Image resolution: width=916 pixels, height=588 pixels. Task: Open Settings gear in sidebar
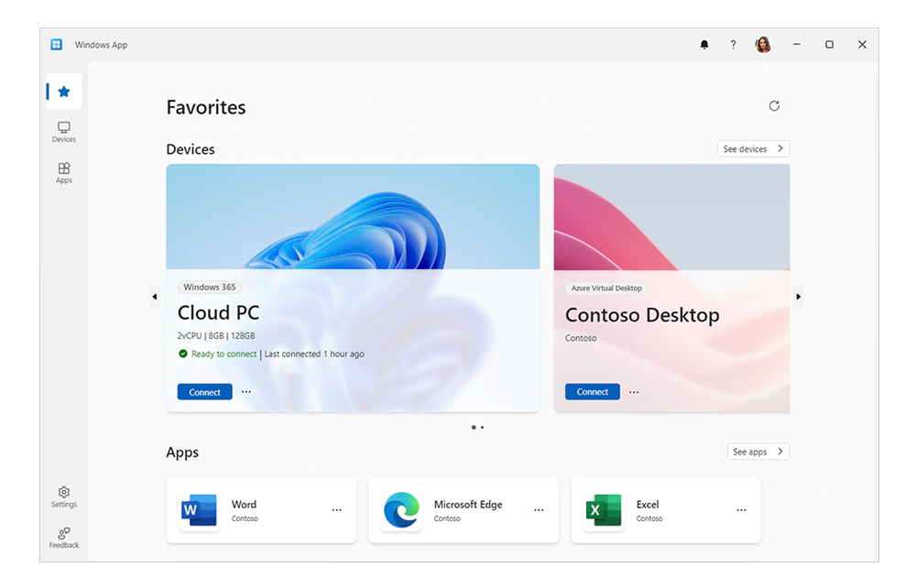(x=64, y=497)
